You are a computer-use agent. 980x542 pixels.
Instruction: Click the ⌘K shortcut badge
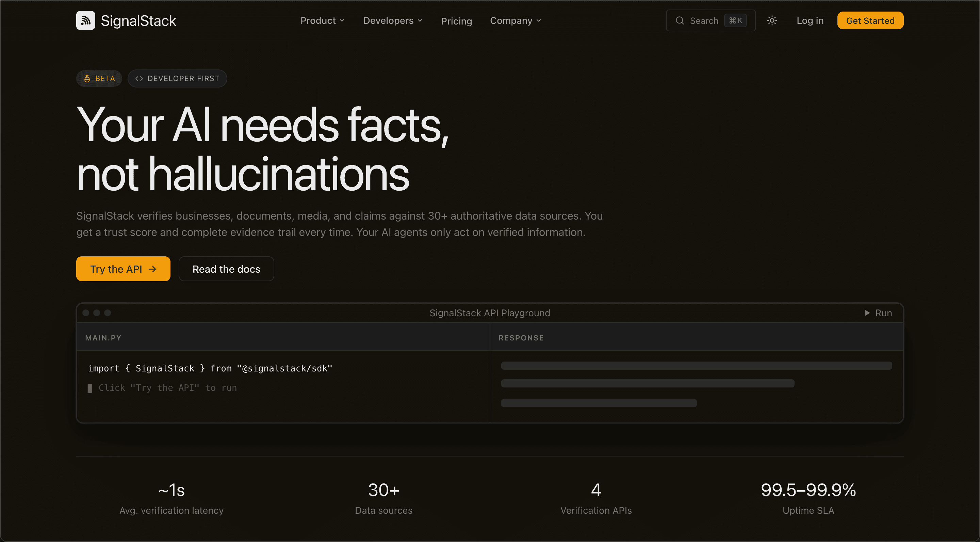tap(735, 20)
